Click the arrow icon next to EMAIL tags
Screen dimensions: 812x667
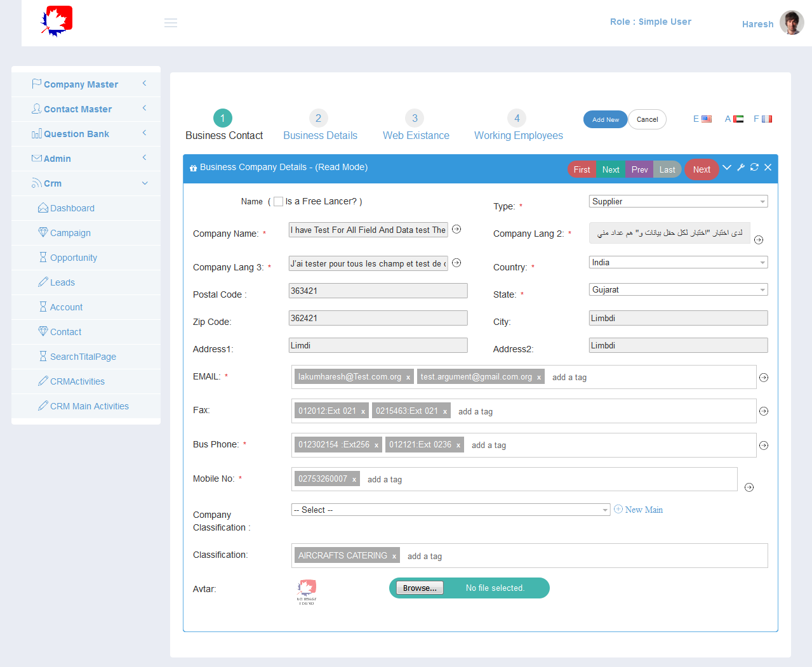click(x=764, y=377)
